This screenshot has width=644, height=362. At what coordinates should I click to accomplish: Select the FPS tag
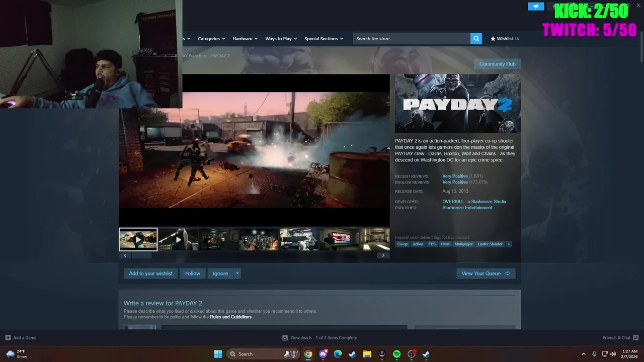coord(432,244)
